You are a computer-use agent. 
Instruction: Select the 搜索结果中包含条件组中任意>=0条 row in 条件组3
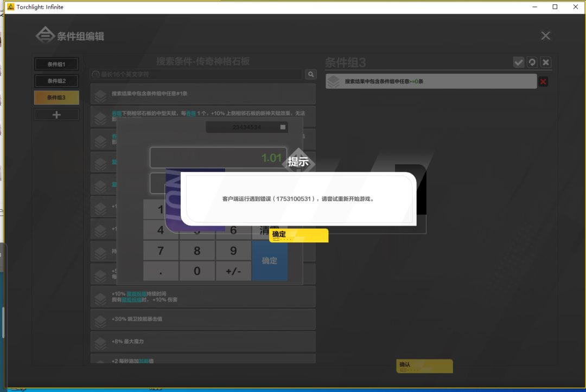pyautogui.click(x=431, y=81)
